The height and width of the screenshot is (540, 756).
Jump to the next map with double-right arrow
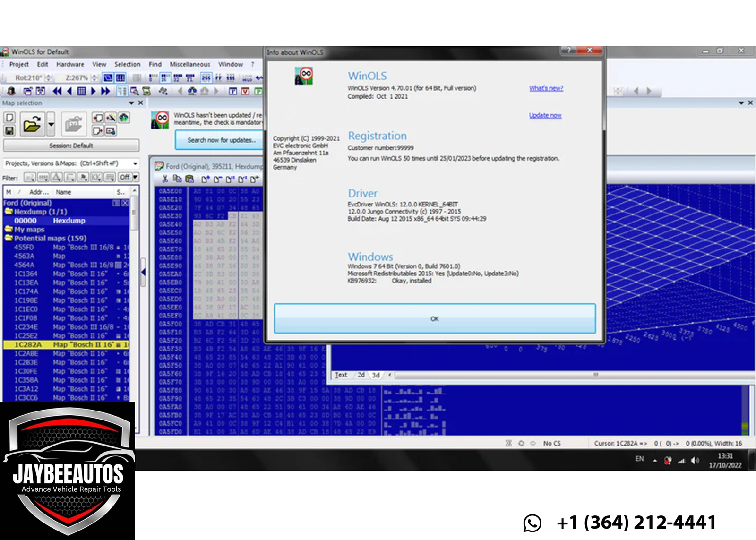coord(105,91)
